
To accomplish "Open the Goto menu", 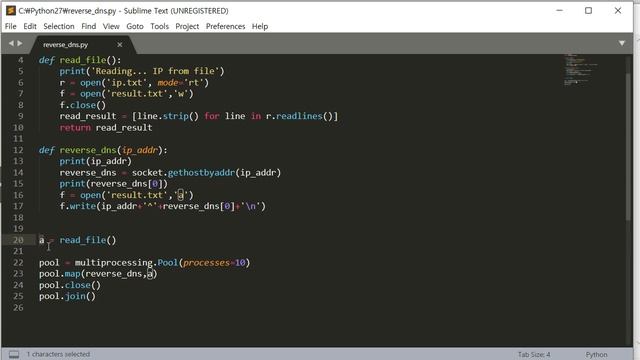I will click(135, 26).
